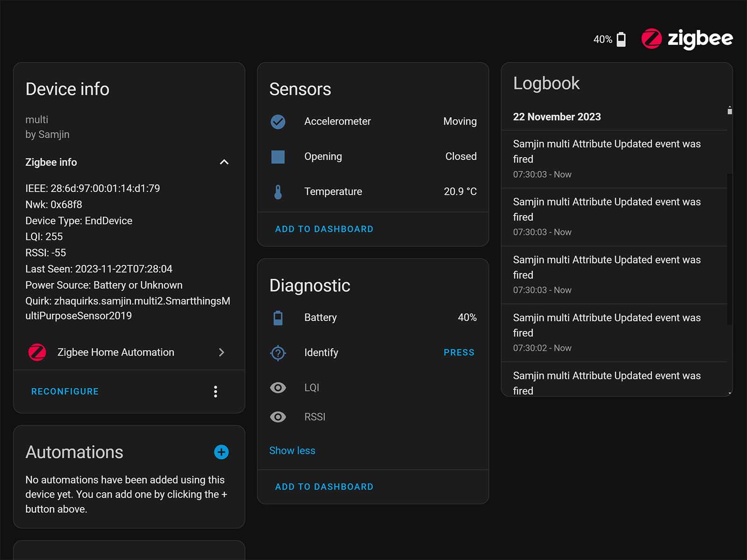The height and width of the screenshot is (560, 747).
Task: Click the Temperature thermometer icon
Action: (278, 192)
